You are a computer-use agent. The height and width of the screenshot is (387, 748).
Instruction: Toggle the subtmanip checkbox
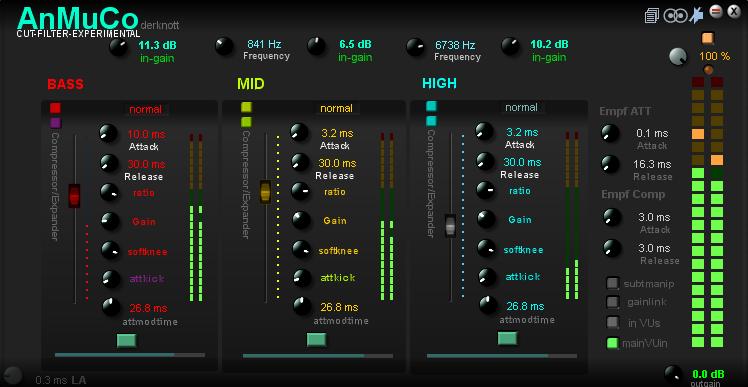point(613,283)
